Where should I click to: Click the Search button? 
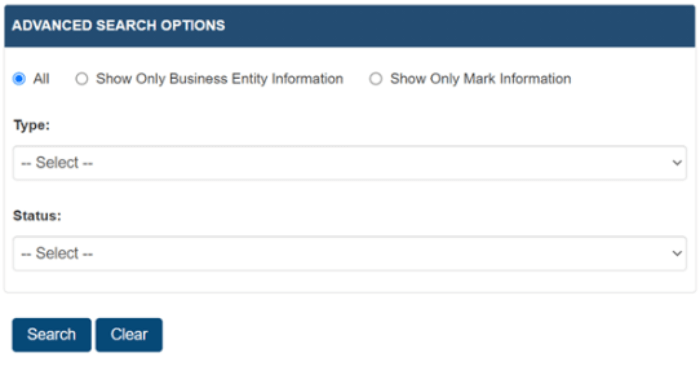click(52, 335)
